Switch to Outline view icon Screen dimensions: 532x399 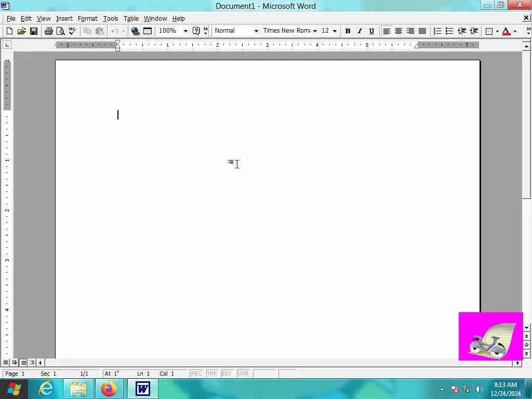[32, 363]
